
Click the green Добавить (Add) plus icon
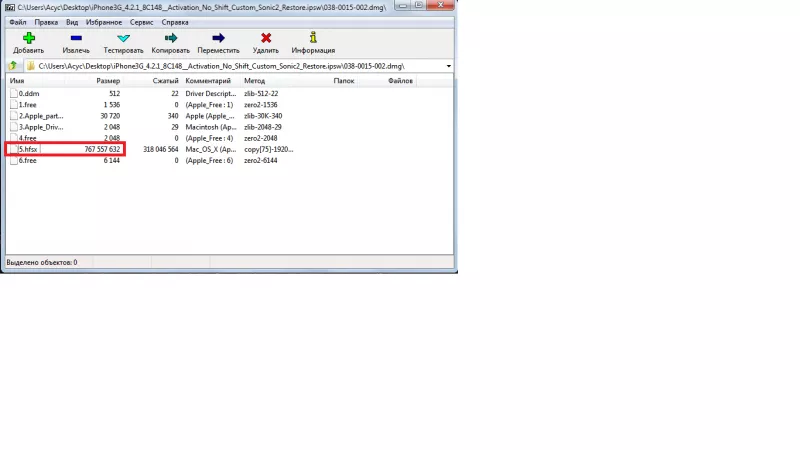(29, 38)
